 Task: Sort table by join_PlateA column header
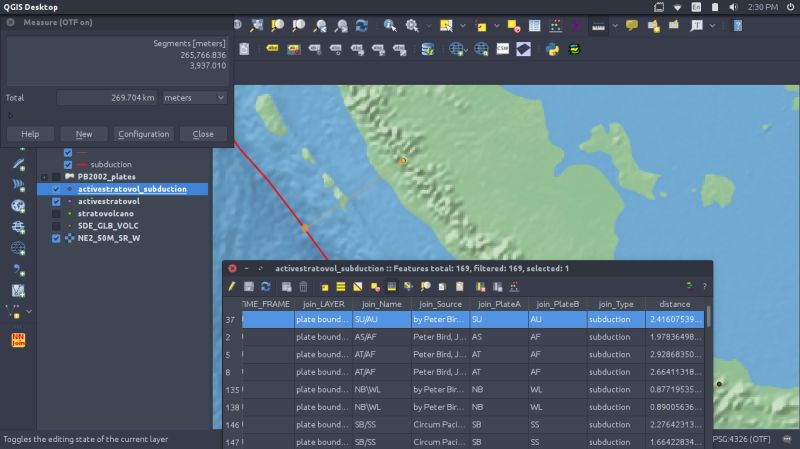[x=499, y=304]
